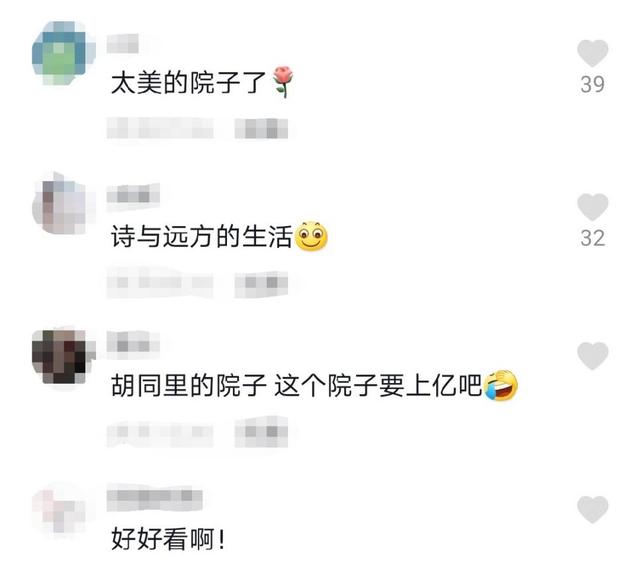Like the comment 诗与远方的生活
The width and height of the screenshot is (640, 563).
[x=592, y=207]
